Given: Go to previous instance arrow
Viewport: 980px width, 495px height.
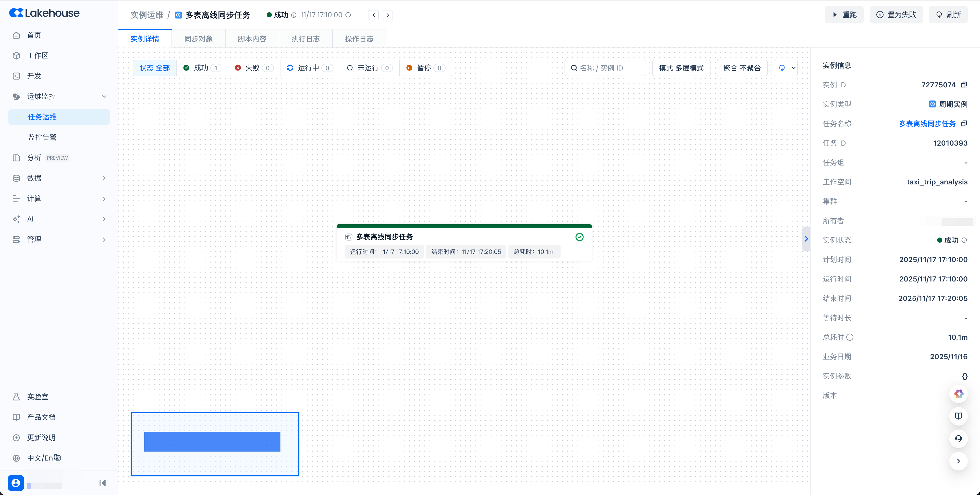Looking at the screenshot, I should [374, 15].
